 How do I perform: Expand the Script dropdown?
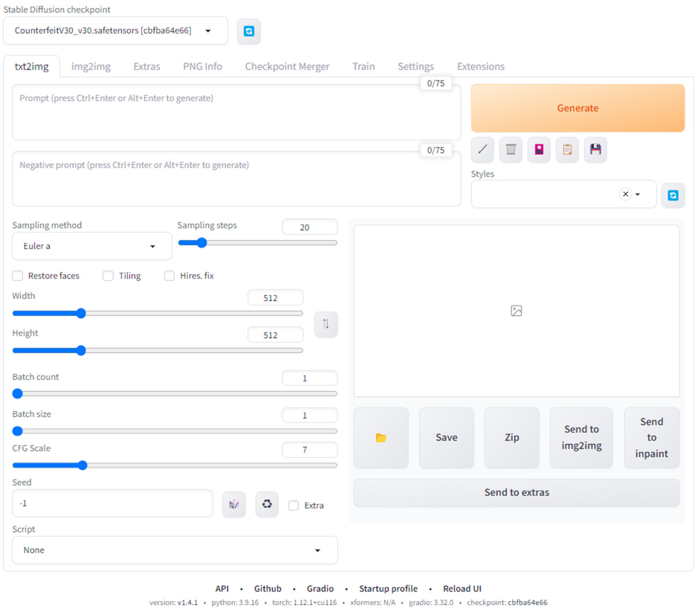pyautogui.click(x=174, y=550)
